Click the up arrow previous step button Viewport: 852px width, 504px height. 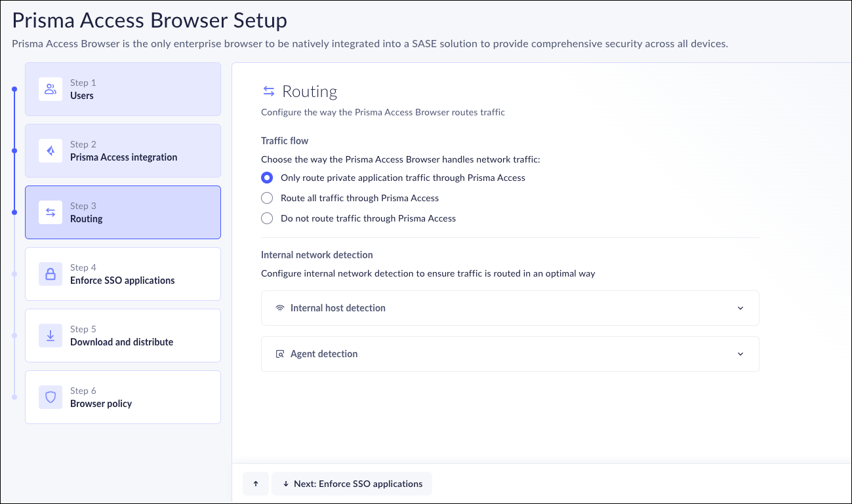tap(256, 484)
